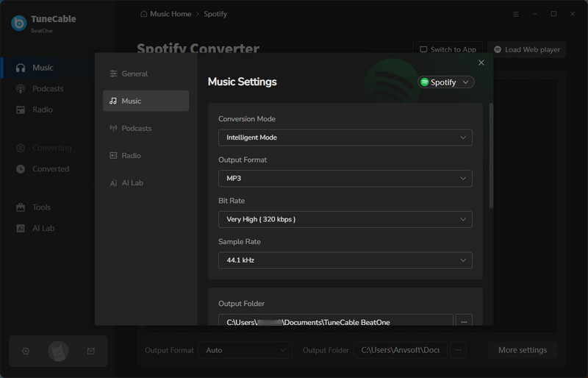Click the Output Folder path field in dialog

pos(336,320)
